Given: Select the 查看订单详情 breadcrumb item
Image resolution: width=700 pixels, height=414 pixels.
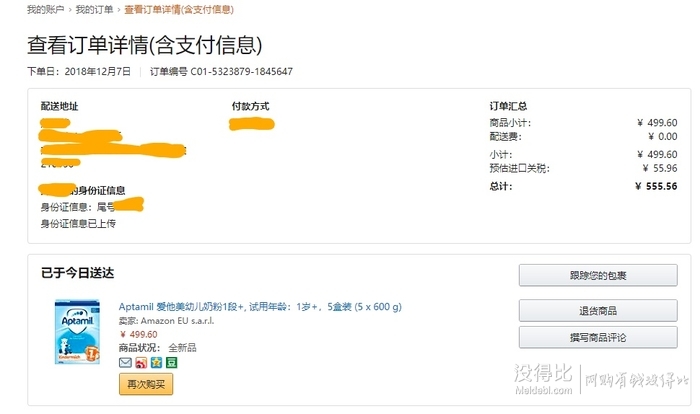Looking at the screenshot, I should click(x=179, y=9).
